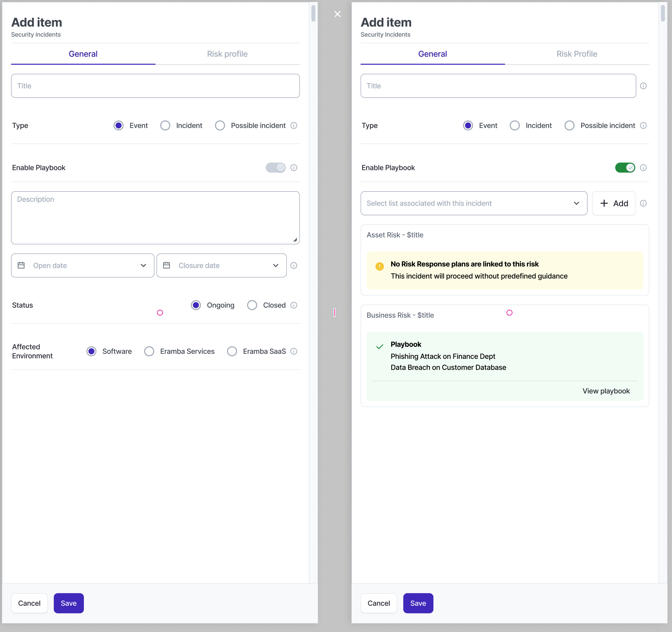Image resolution: width=672 pixels, height=632 pixels.
Task: Click info icon next to Eramba SaaS
Action: pos(294,351)
